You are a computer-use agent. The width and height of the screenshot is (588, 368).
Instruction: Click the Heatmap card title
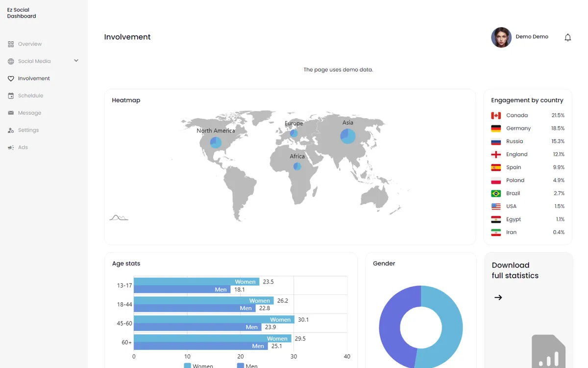(126, 100)
